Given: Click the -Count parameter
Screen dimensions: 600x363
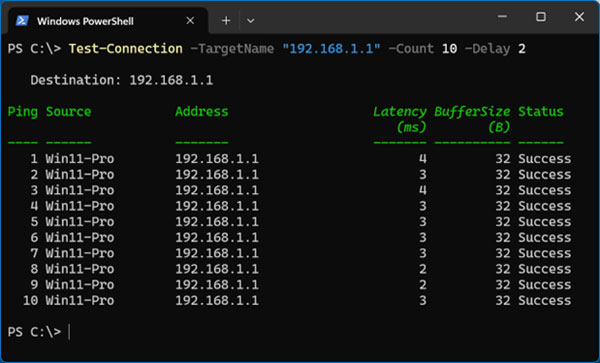Looking at the screenshot, I should pyautogui.click(x=411, y=49).
